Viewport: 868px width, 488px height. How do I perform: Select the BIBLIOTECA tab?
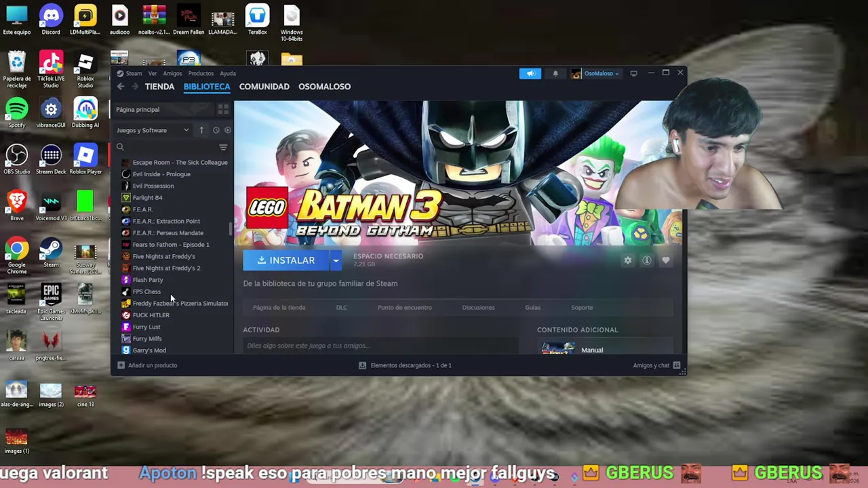tap(207, 87)
